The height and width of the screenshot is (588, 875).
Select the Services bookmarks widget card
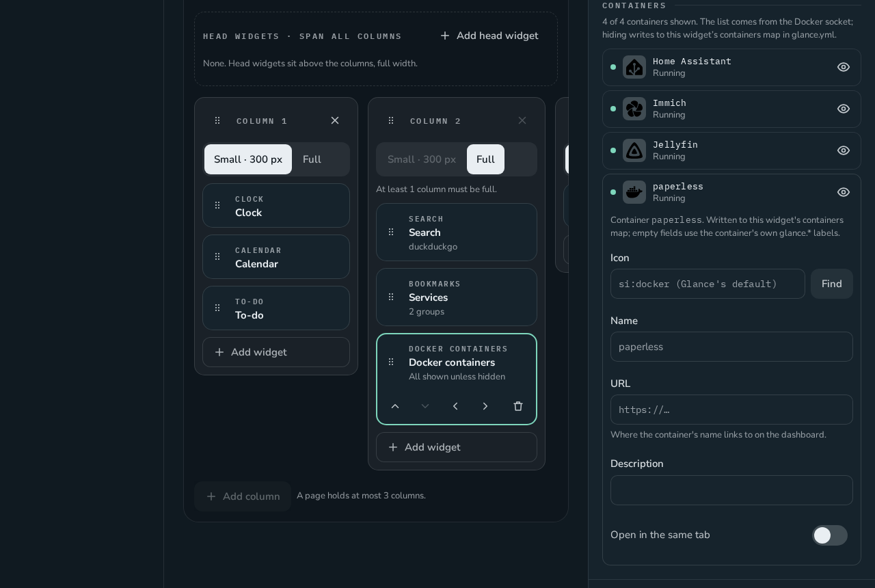(457, 297)
